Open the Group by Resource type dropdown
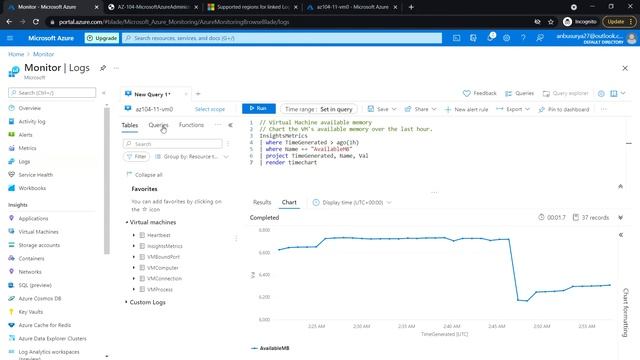The image size is (640, 360). pyautogui.click(x=191, y=157)
